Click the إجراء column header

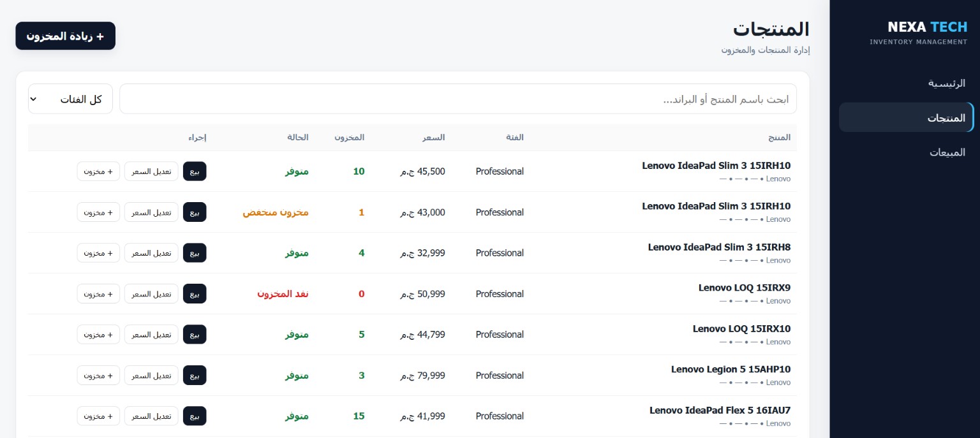click(197, 137)
